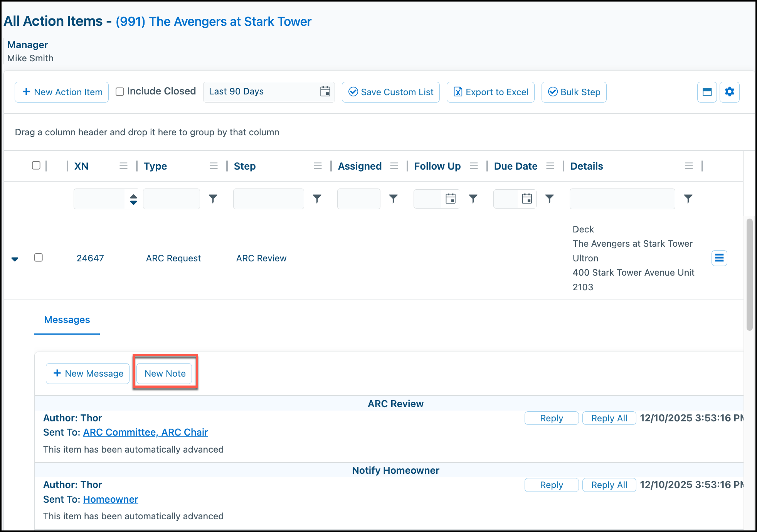The height and width of the screenshot is (532, 757).
Task: Sort by the Due Date column header
Action: 516,166
